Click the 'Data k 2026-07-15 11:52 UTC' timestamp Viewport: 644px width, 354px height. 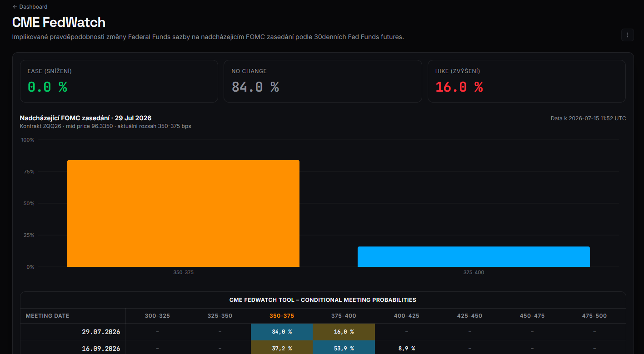[x=588, y=118]
